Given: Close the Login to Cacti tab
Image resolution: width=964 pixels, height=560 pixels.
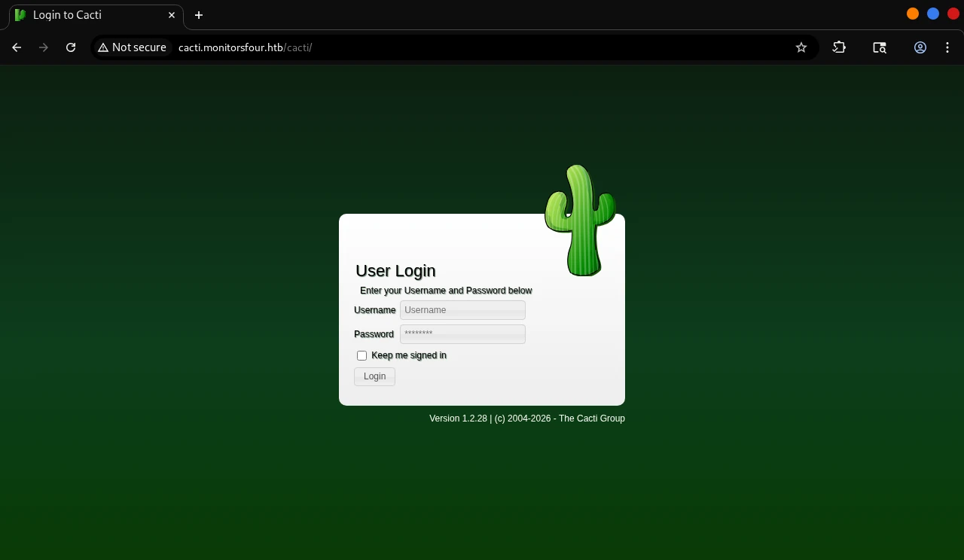Looking at the screenshot, I should tap(172, 15).
